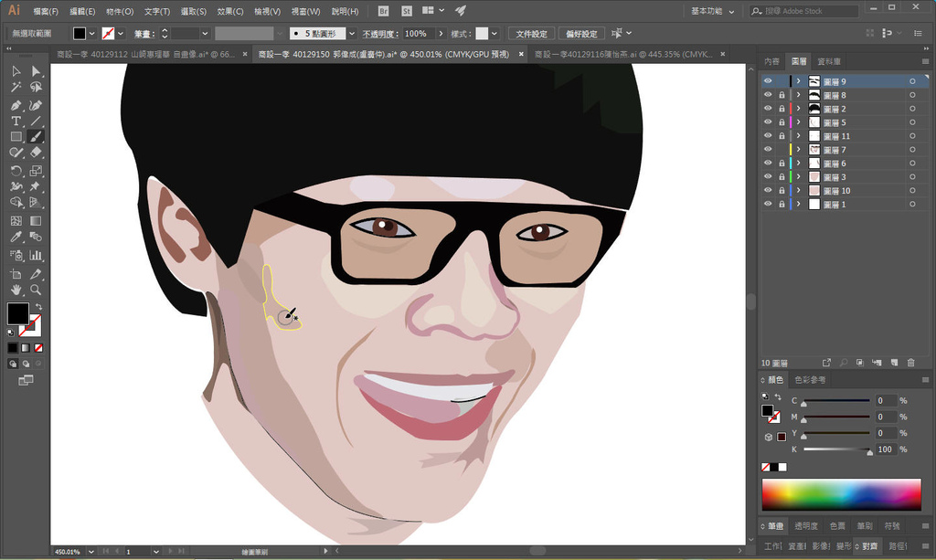Select the Hand tool

click(x=16, y=290)
